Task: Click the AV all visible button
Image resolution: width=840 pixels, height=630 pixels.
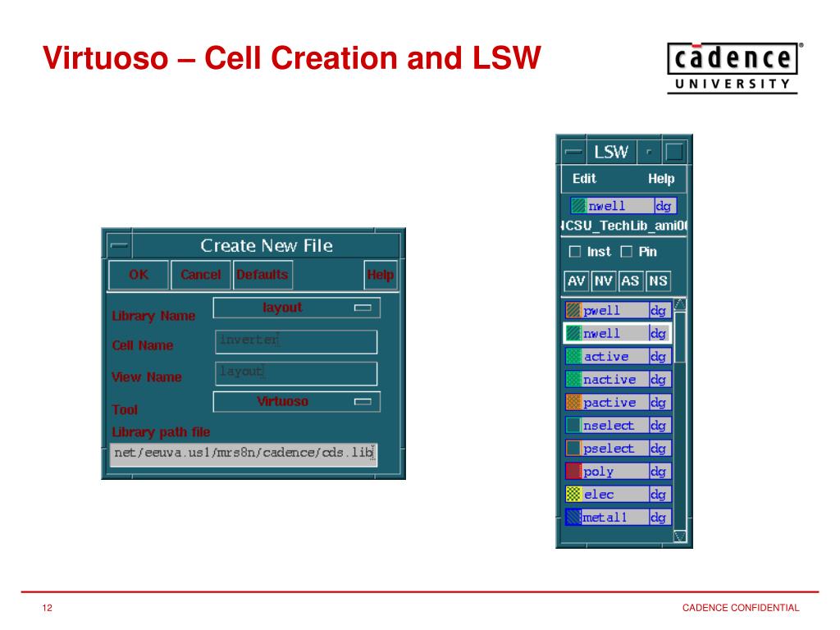Action: pos(577,281)
